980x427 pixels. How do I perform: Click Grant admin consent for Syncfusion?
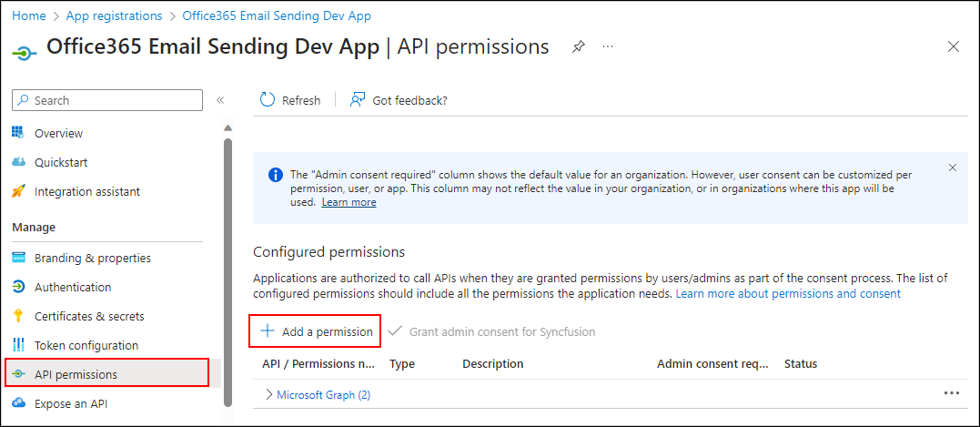point(491,331)
